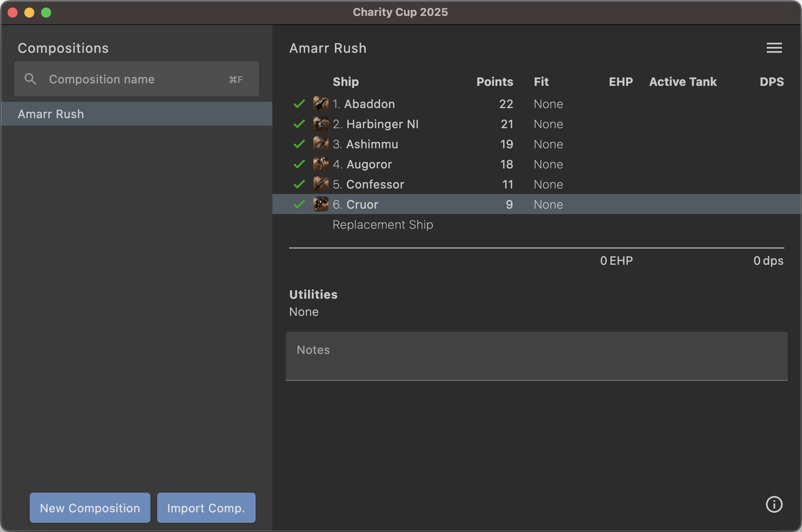Click the Confessor ship icon

coord(321,184)
